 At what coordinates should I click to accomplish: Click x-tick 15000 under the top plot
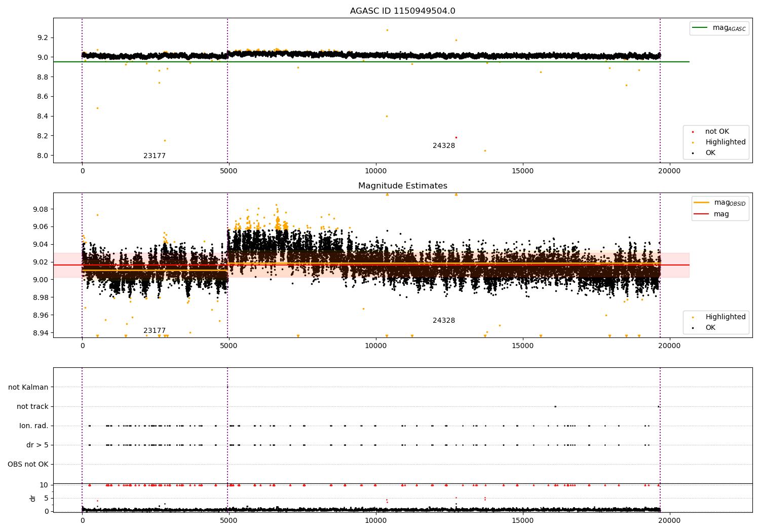coord(523,171)
